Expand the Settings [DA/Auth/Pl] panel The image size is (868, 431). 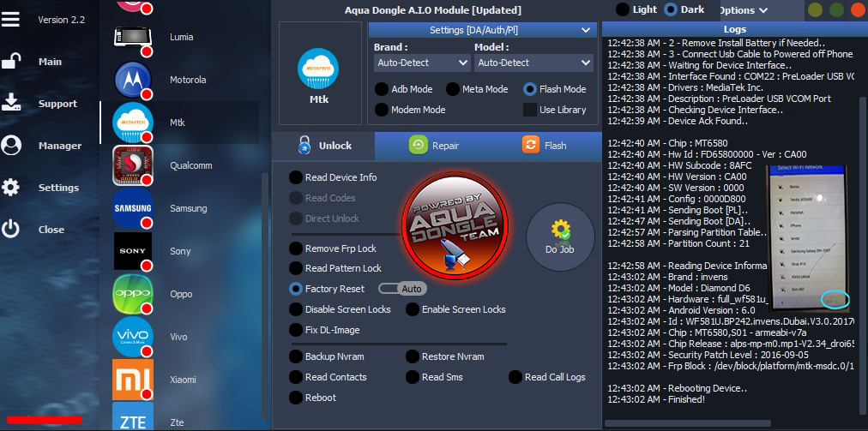[483, 30]
